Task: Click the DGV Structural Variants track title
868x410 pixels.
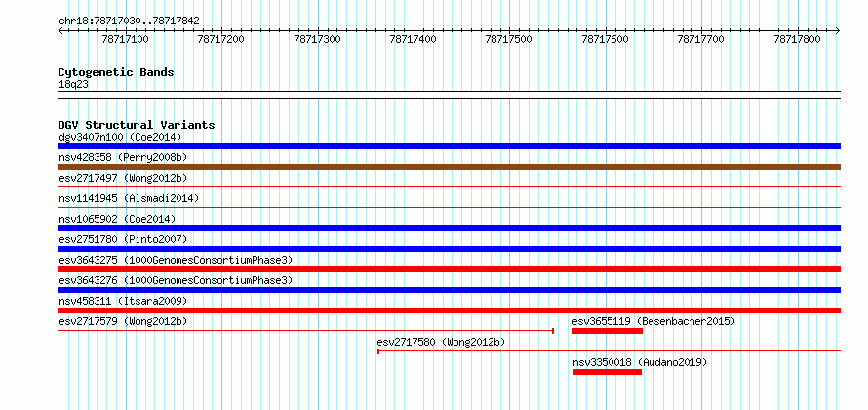Action: (137, 125)
